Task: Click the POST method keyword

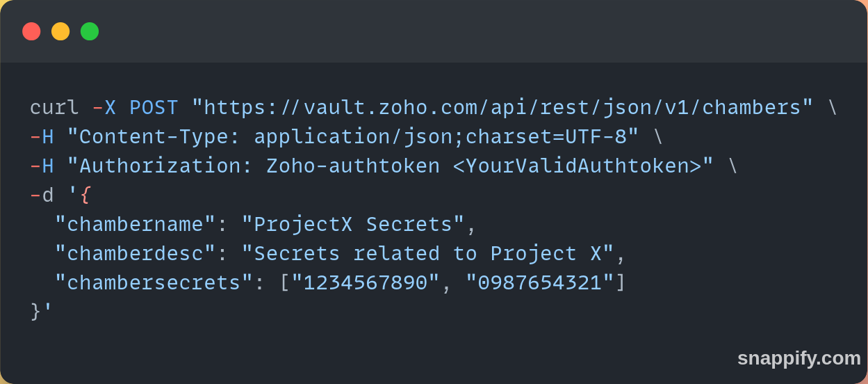Action: tap(154, 108)
